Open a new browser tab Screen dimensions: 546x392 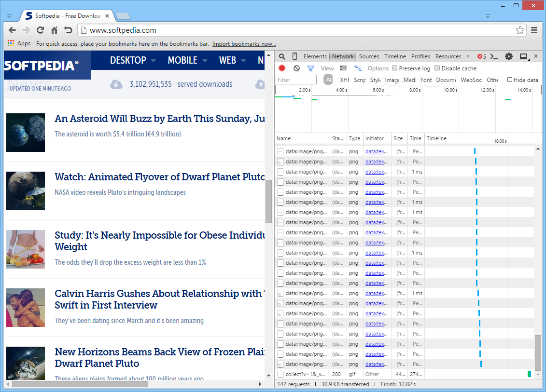123,16
